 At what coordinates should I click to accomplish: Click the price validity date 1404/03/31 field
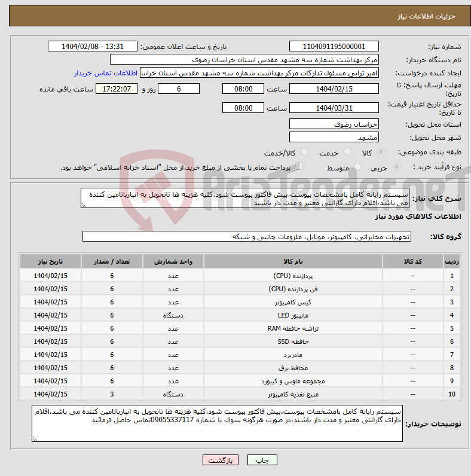[x=334, y=108]
